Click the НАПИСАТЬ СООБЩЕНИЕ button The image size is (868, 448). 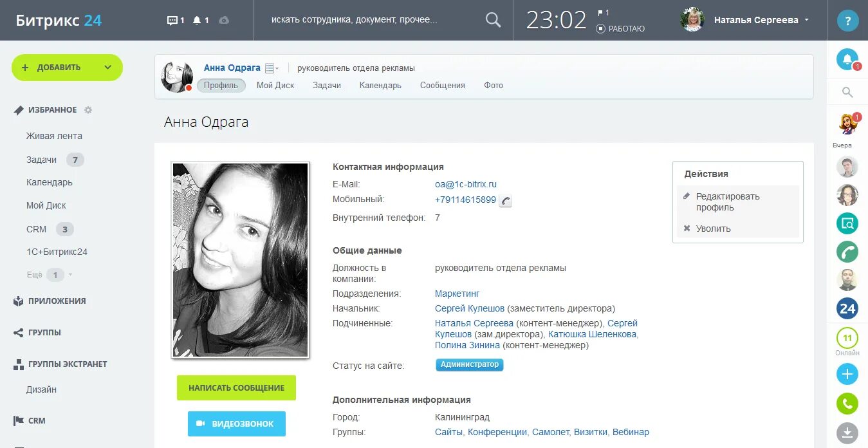pyautogui.click(x=236, y=387)
